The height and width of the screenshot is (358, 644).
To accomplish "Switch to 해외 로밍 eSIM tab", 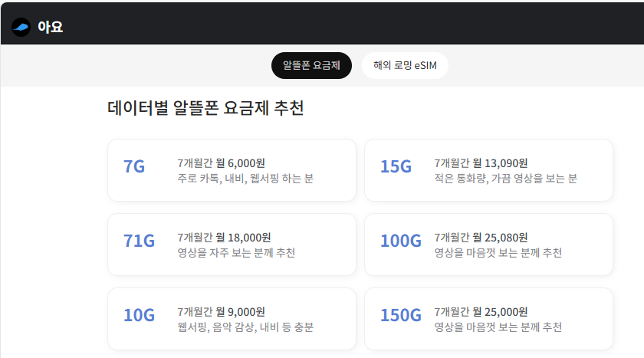I will (x=405, y=65).
